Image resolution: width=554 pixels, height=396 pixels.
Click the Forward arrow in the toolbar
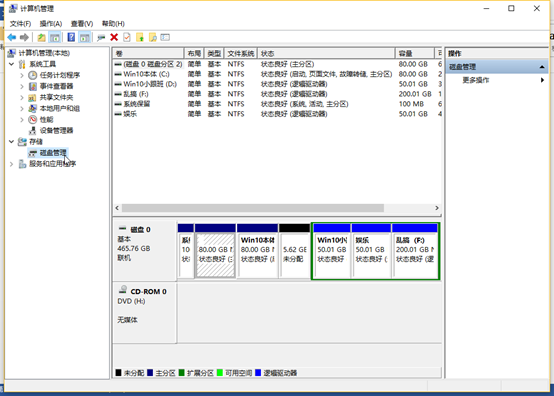(24, 37)
